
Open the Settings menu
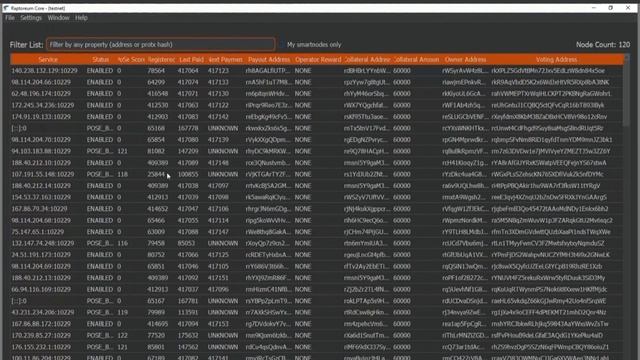point(31,18)
